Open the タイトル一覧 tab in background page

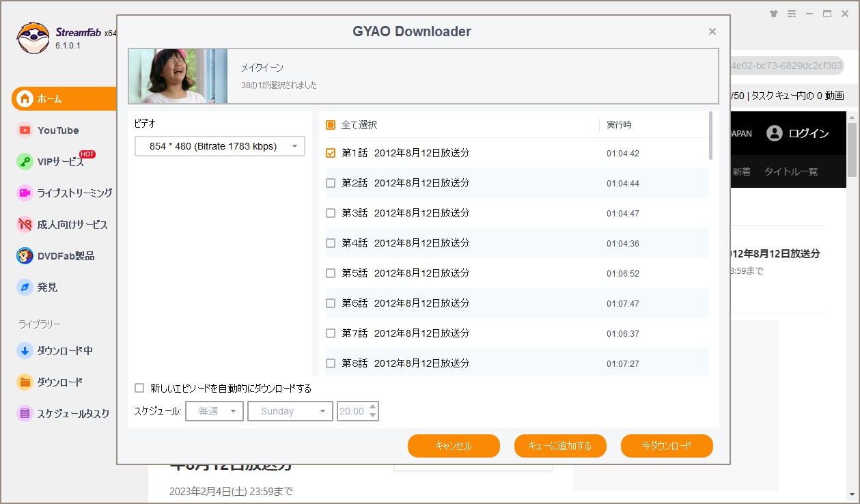[791, 171]
